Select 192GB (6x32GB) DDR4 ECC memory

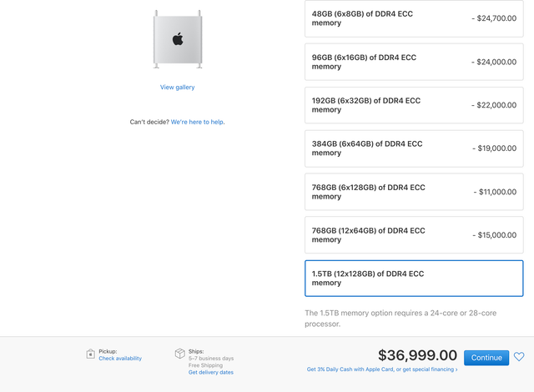pos(414,105)
